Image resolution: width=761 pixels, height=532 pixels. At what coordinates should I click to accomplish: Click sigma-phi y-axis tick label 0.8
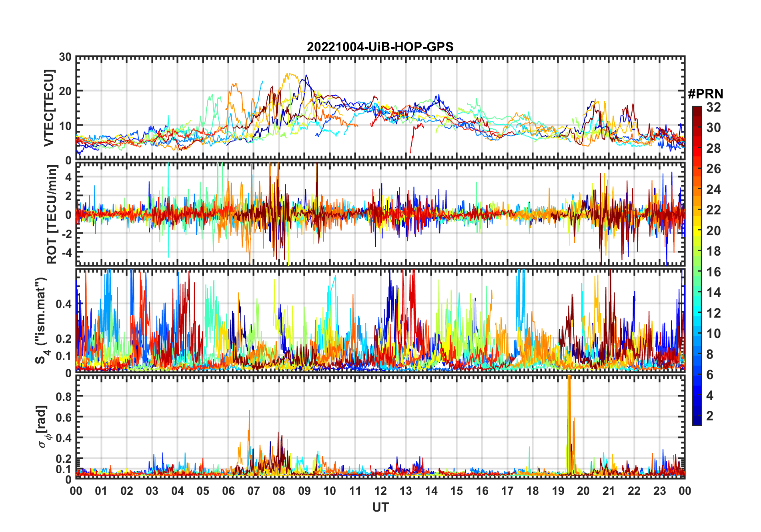tap(64, 396)
